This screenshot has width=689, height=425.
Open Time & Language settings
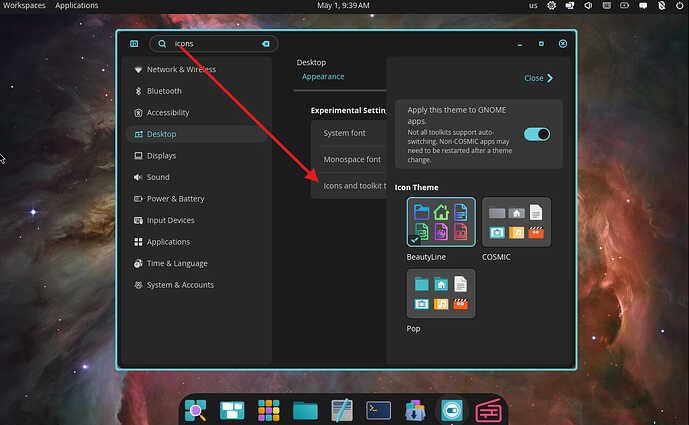tap(196, 263)
